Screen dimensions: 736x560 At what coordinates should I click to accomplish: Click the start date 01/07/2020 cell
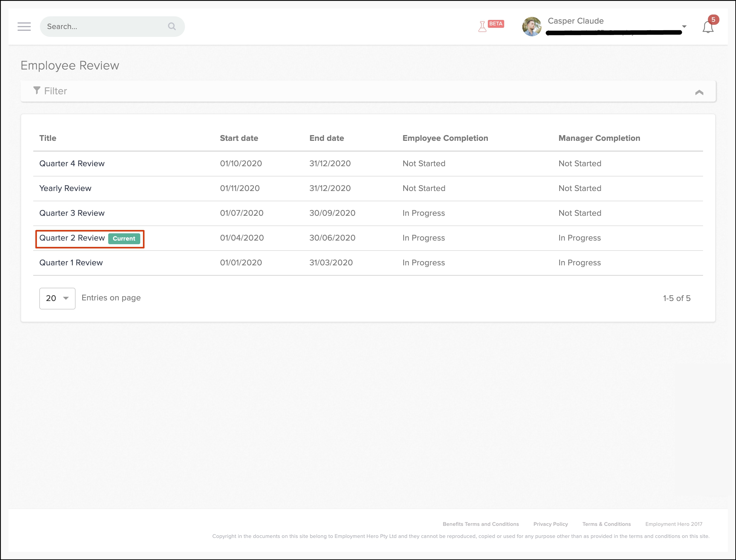click(242, 213)
